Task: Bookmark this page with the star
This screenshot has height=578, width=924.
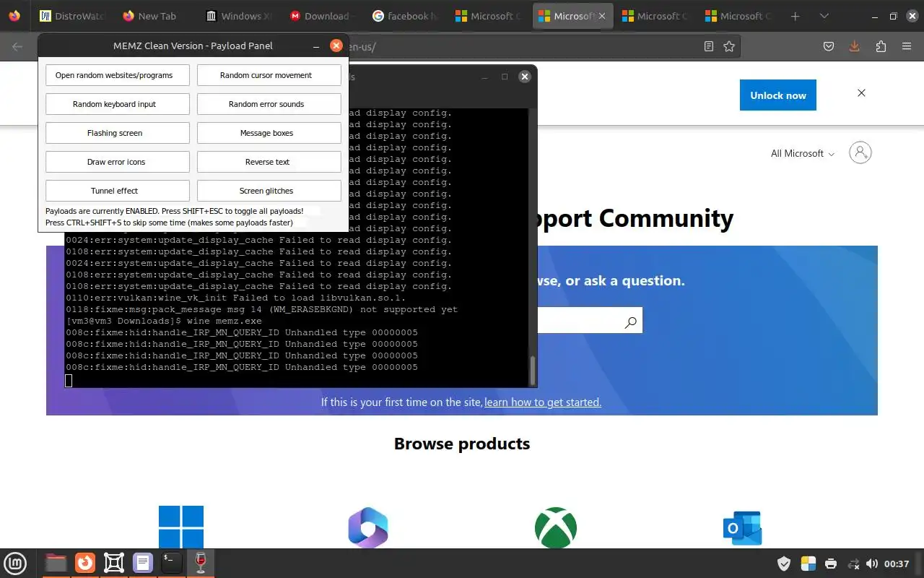Action: [729, 46]
